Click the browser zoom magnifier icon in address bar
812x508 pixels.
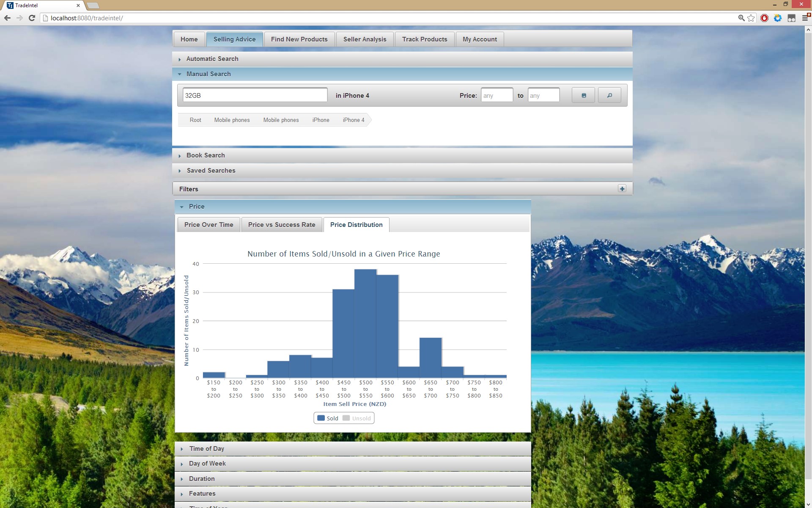[x=741, y=18]
